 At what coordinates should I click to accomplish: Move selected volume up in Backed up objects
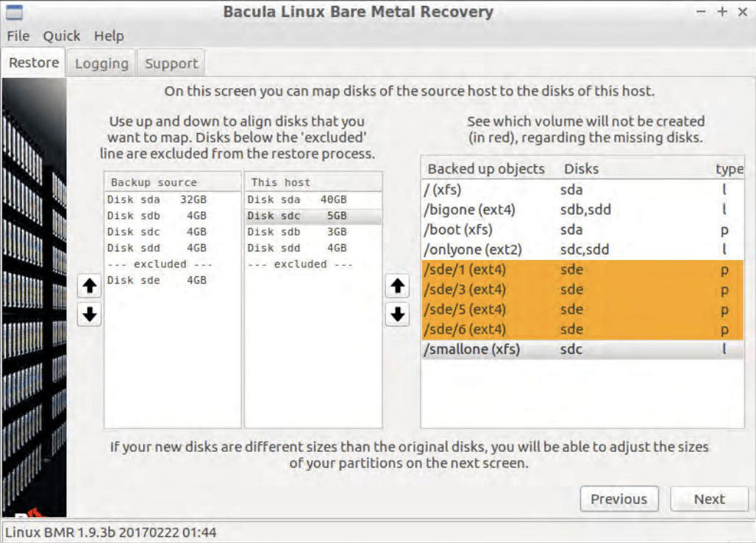pyautogui.click(x=397, y=287)
